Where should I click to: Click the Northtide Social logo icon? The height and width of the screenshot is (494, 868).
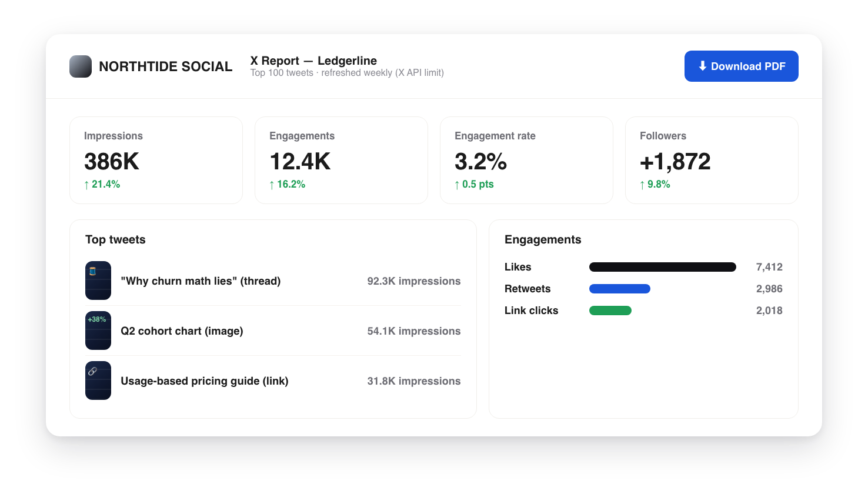(x=81, y=66)
